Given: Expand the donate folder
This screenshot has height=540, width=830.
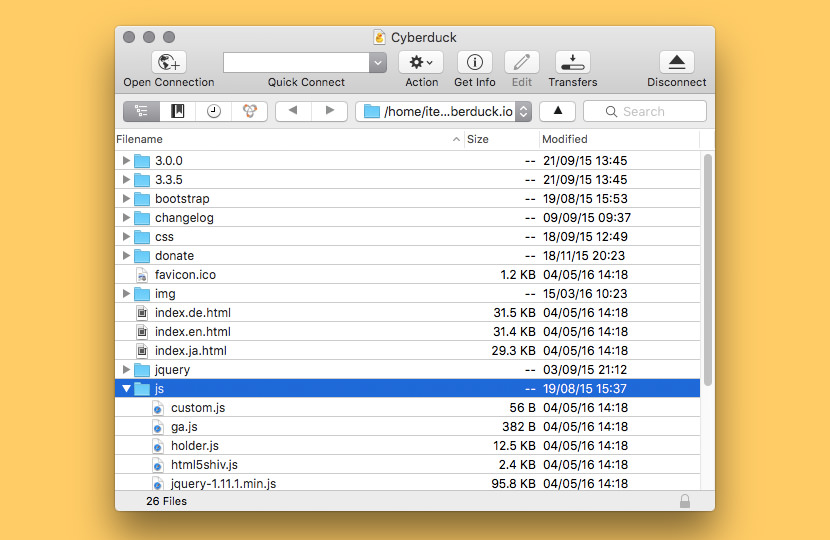Looking at the screenshot, I should 126,256.
